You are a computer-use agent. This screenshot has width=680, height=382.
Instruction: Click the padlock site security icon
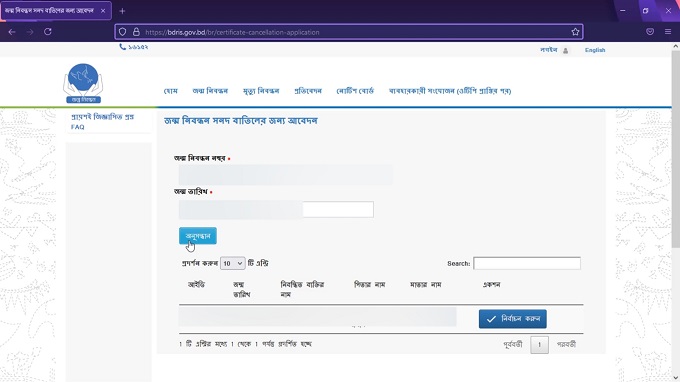[136, 32]
